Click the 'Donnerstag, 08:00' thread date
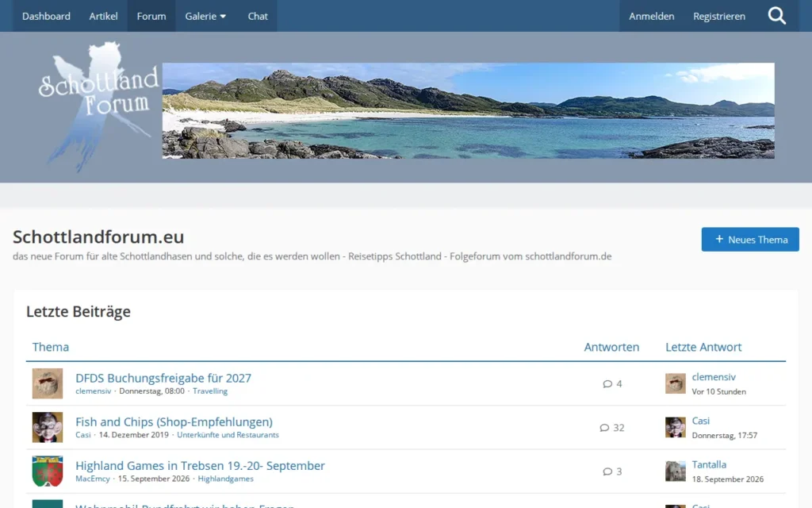The image size is (812, 508). coord(151,391)
